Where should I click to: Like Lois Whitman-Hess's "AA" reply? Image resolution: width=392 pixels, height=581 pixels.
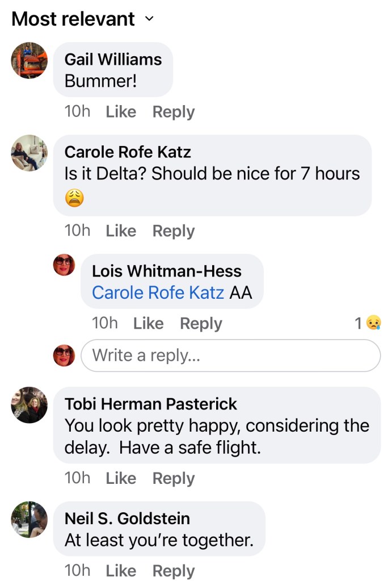tap(148, 323)
